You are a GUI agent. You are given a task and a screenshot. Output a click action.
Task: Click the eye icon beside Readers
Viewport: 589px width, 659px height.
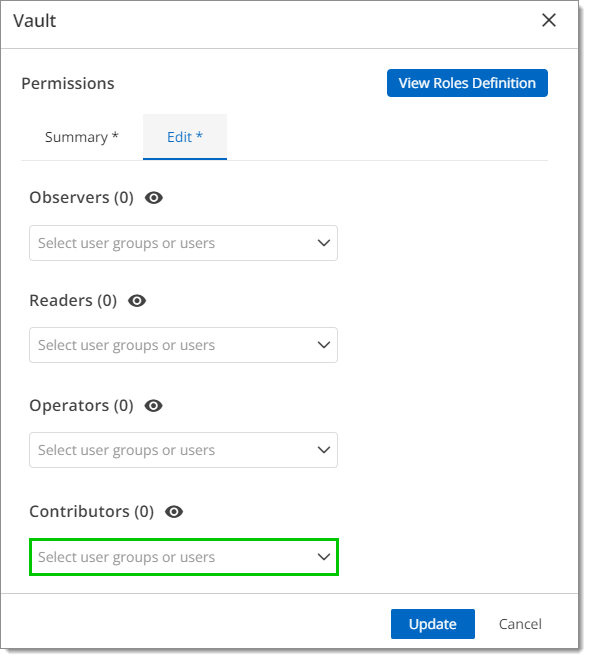[137, 301]
